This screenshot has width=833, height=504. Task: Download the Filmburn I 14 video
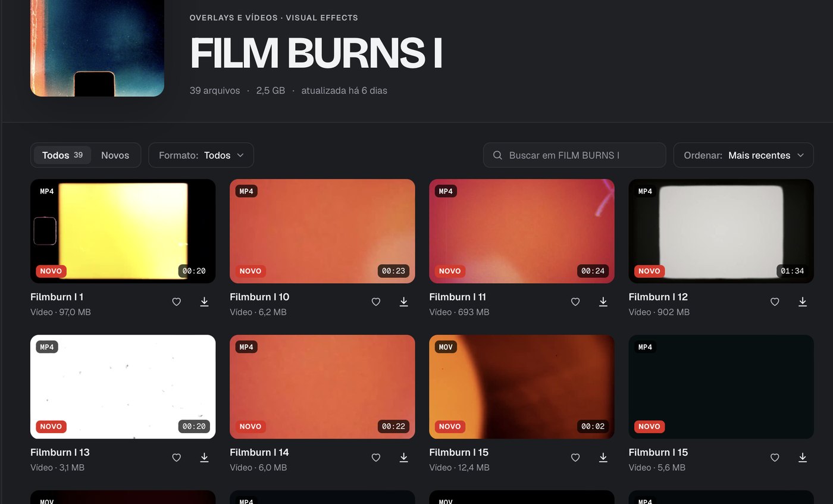(403, 457)
